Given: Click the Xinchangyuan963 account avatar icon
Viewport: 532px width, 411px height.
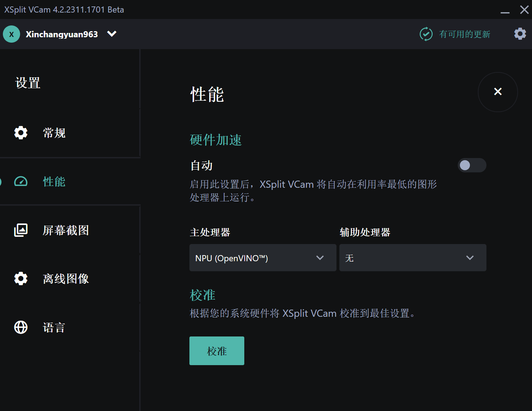Looking at the screenshot, I should (x=11, y=34).
